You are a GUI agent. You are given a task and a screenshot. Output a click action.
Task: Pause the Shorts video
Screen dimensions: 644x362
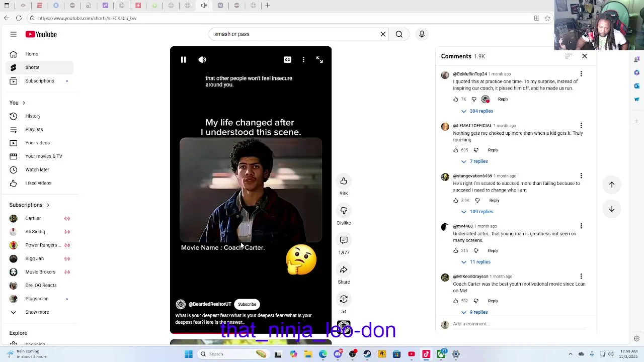coord(184,60)
